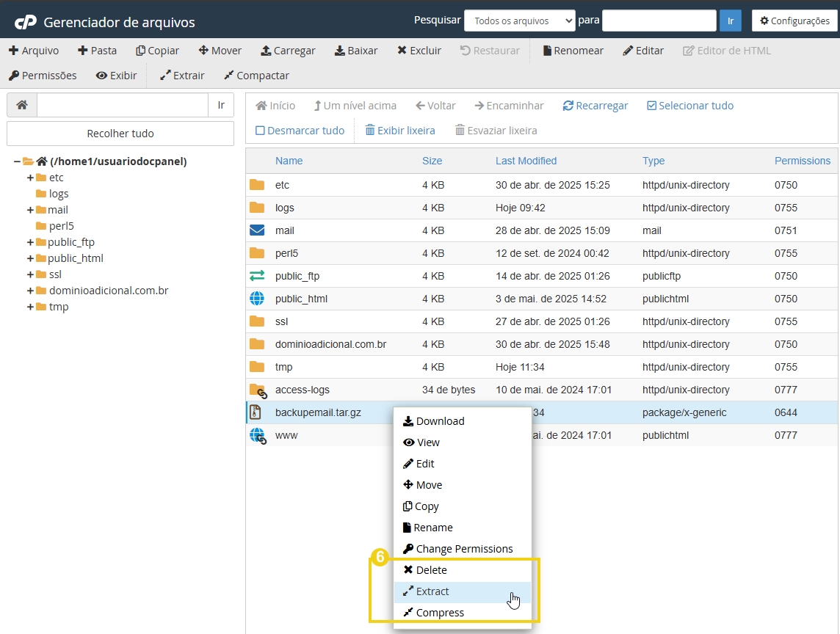Image resolution: width=840 pixels, height=634 pixels.
Task: Click the Ir button next to path field
Action: click(x=221, y=105)
